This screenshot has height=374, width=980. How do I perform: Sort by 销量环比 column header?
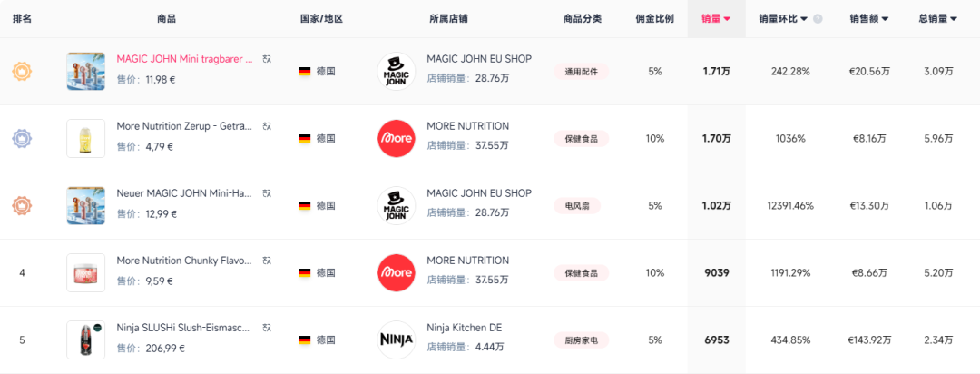pyautogui.click(x=783, y=19)
